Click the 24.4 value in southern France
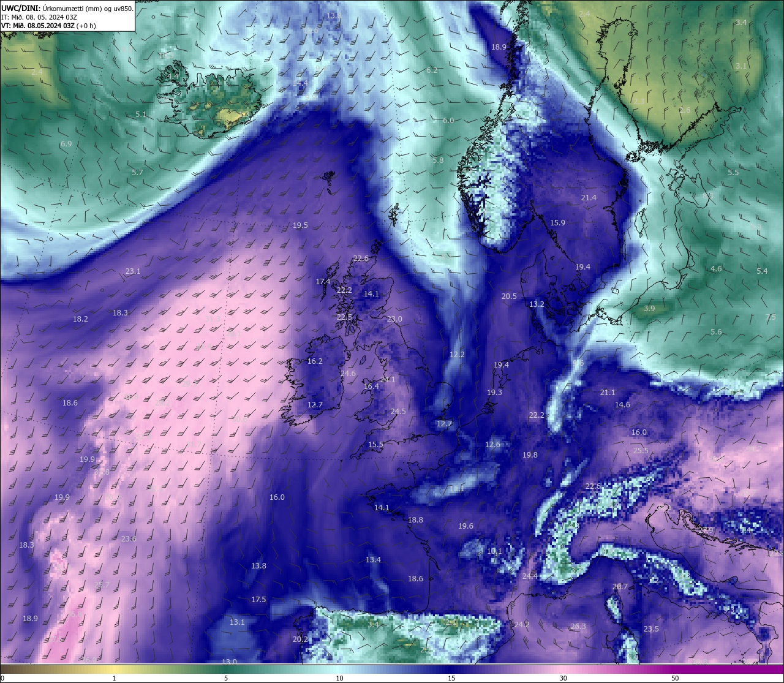The width and height of the screenshot is (784, 683). pyautogui.click(x=530, y=576)
